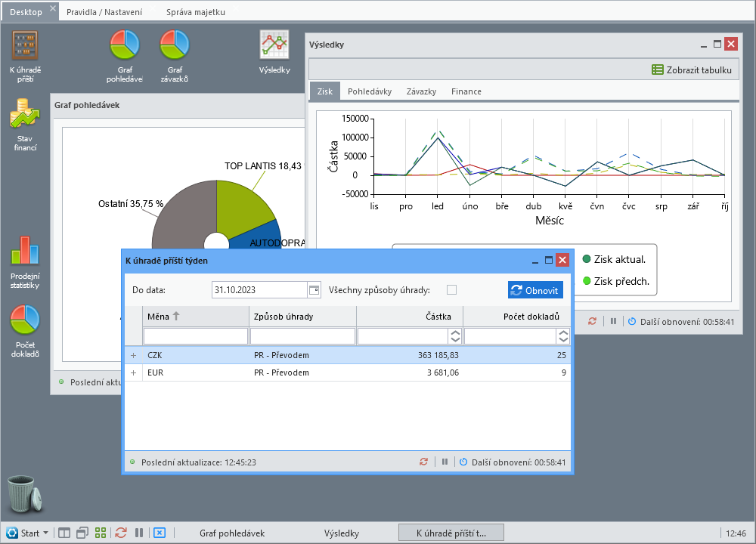Select the Pravidla / Nastavení tab
Image resolution: width=756 pixels, height=544 pixels.
(104, 12)
